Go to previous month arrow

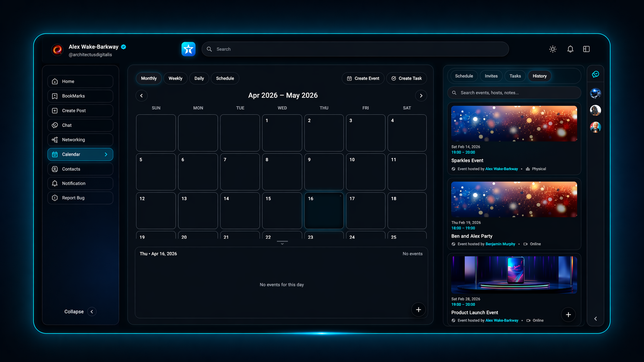pos(141,96)
